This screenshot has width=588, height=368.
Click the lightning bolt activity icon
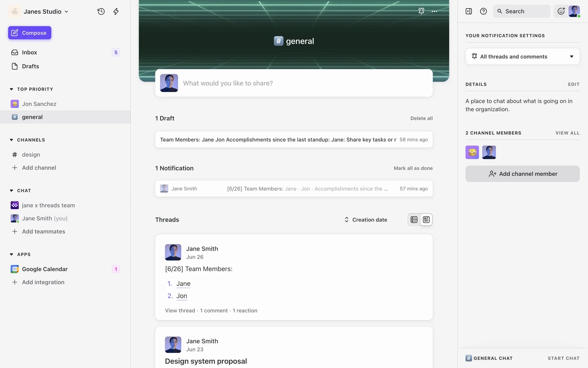coord(116,12)
